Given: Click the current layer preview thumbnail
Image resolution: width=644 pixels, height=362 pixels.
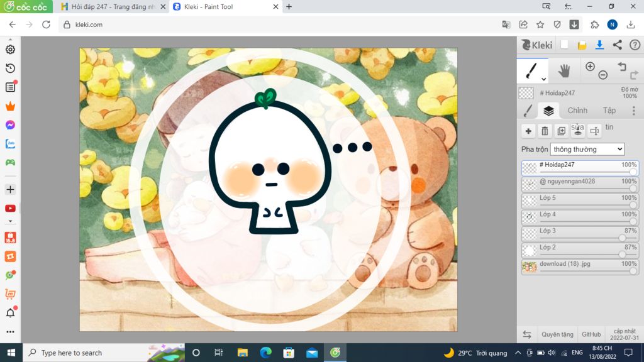Looking at the screenshot, I should pos(526,93).
